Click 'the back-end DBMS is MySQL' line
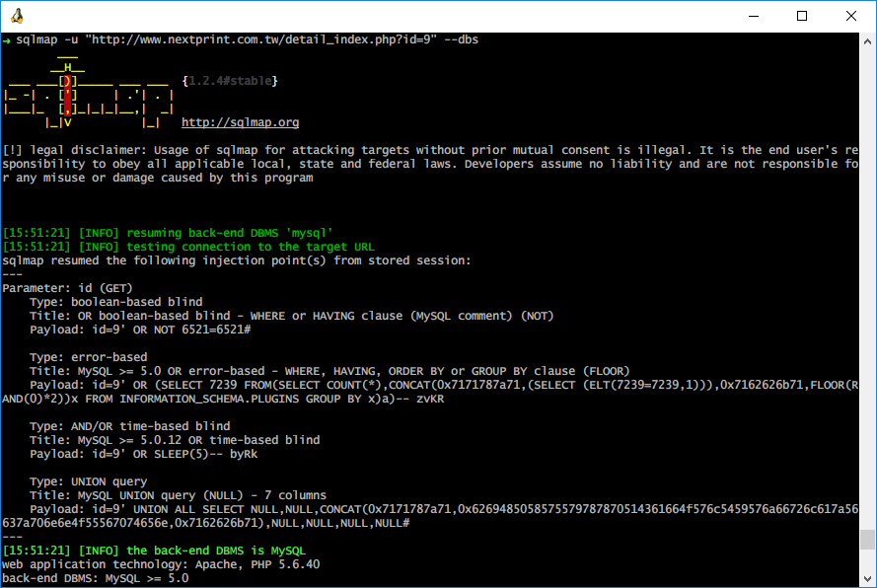 [x=154, y=551]
